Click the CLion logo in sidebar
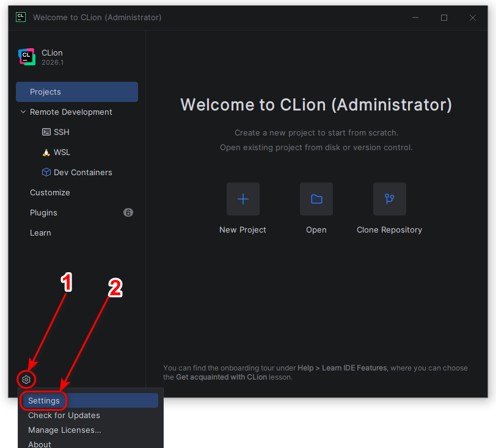This screenshot has width=496, height=448. 27,57
